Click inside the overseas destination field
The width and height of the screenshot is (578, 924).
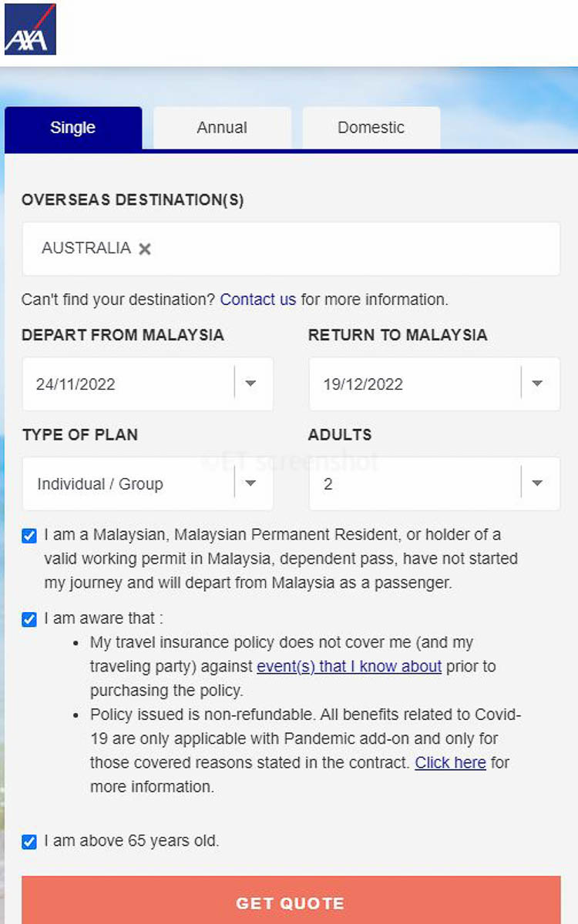(291, 249)
